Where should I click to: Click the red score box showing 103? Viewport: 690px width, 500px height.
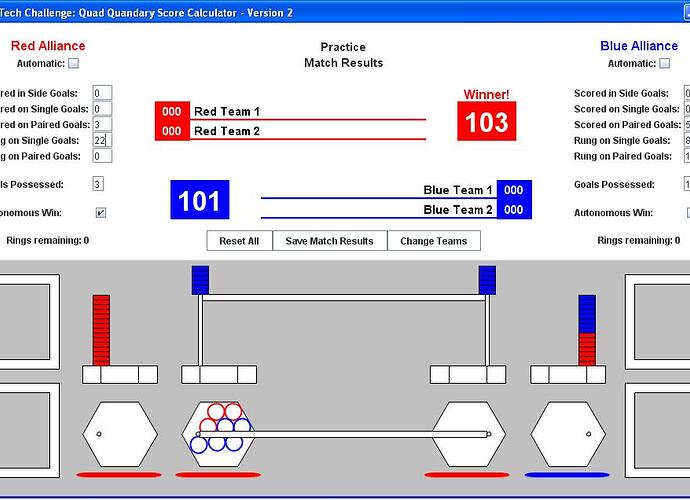click(x=487, y=121)
